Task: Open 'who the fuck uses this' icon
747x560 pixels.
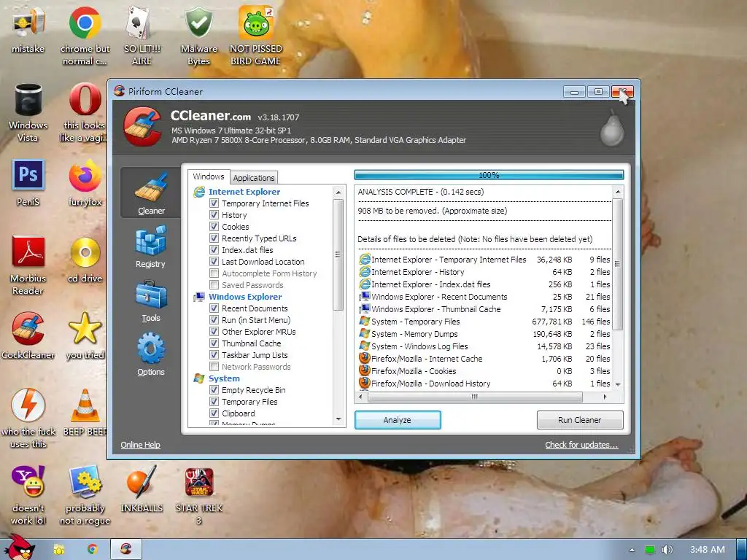Action: (x=28, y=419)
